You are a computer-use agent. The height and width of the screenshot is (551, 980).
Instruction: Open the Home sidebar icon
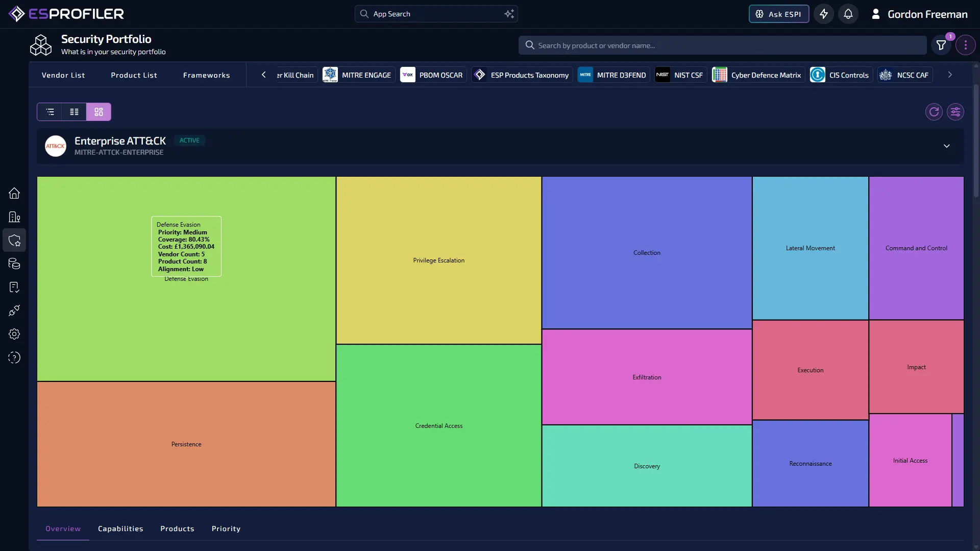14,193
